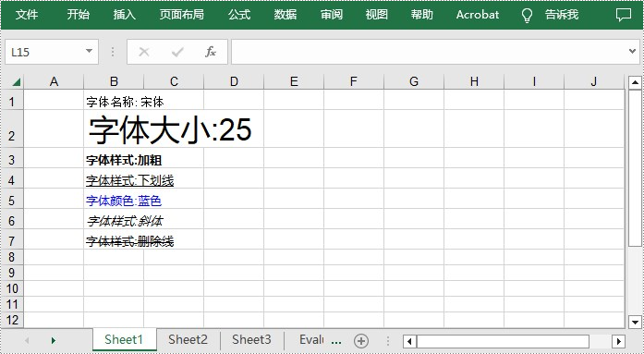Select row 1 header
644x354 pixels.
[12, 101]
